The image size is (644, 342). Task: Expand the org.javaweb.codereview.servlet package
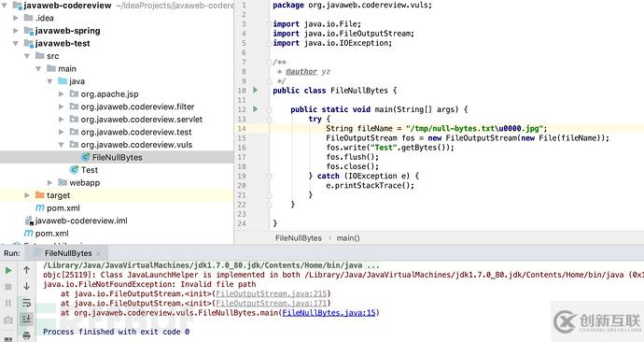coord(62,120)
